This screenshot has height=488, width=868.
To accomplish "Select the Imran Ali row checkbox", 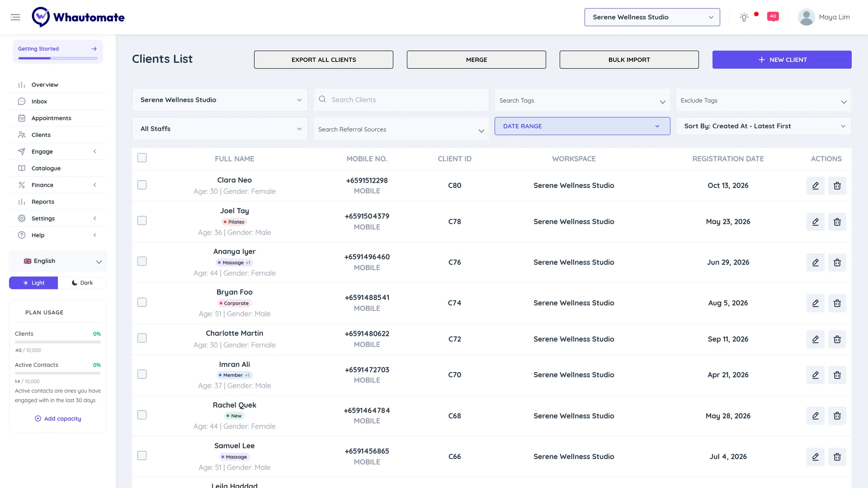I will click(x=142, y=375).
